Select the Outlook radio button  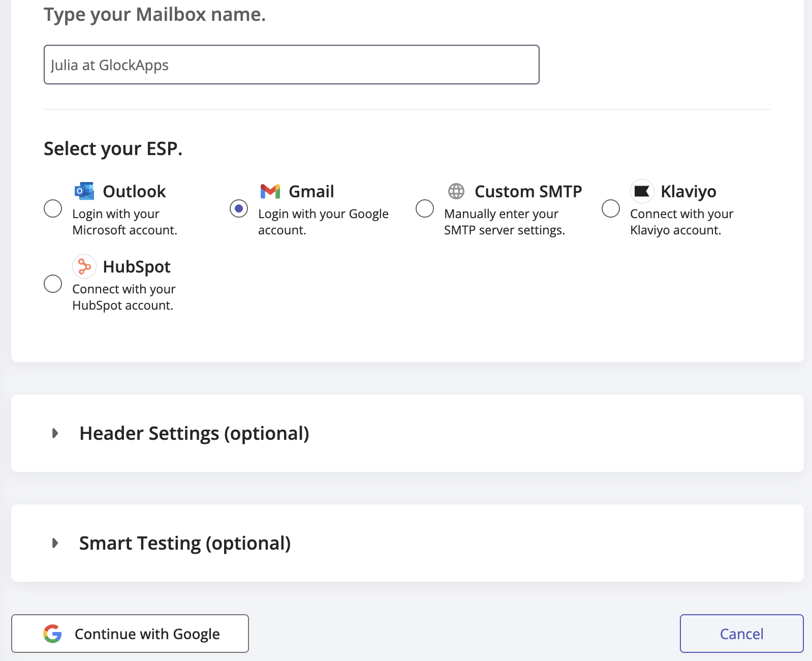[53, 208]
